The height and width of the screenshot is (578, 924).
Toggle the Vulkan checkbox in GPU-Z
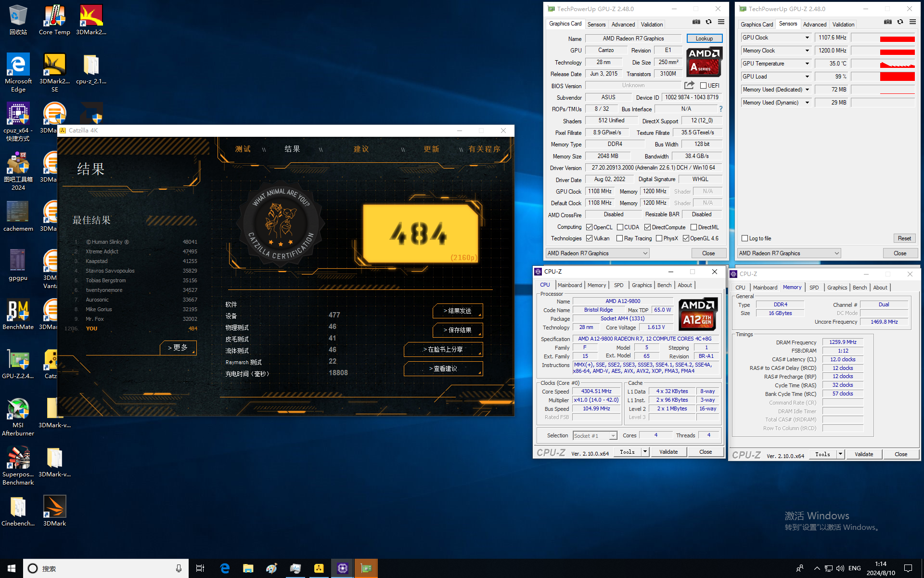[590, 238]
